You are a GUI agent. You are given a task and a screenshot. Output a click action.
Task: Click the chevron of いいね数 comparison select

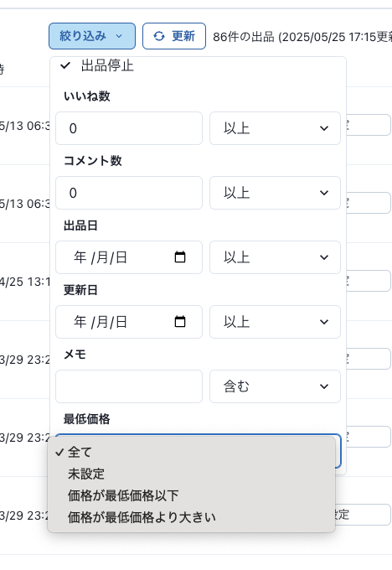click(324, 128)
